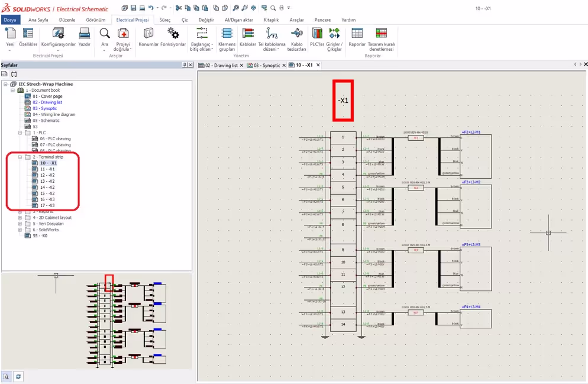
Task: Run Projeyi doğrula project check
Action: coord(122,40)
